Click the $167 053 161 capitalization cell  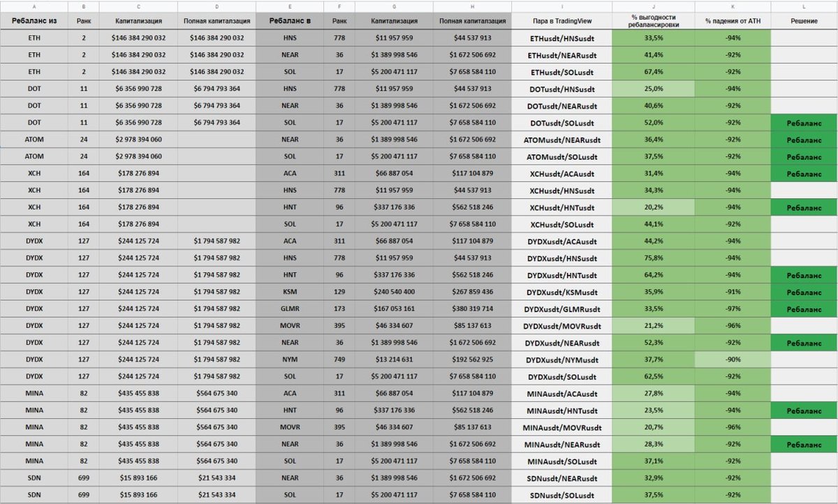(x=394, y=309)
